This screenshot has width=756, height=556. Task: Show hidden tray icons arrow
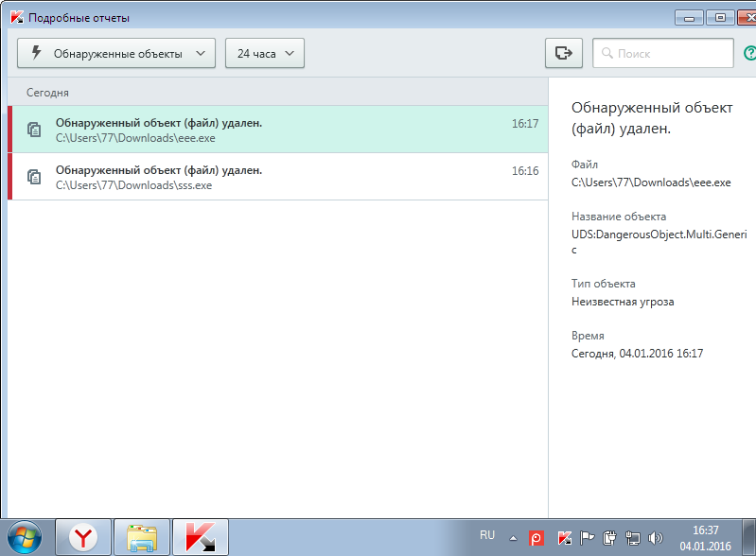(x=513, y=538)
